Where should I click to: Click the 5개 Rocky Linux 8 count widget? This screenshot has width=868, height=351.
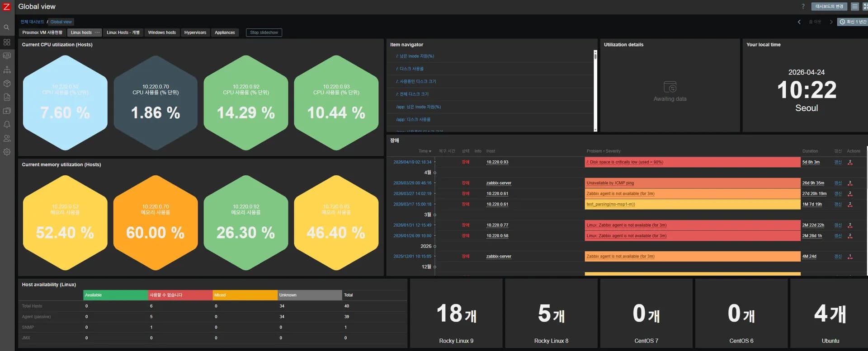tap(551, 313)
